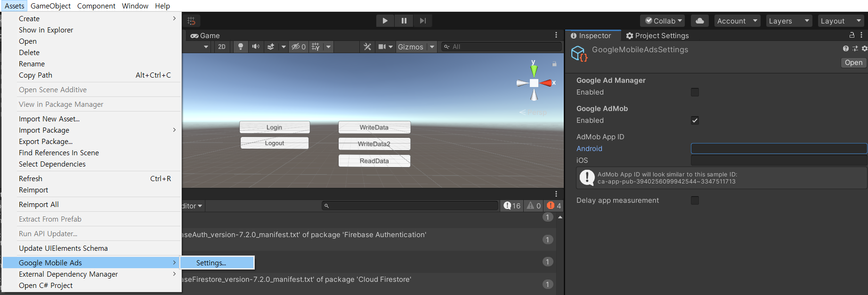This screenshot has width=868, height=295.
Task: Open the Console panel kebab menu
Action: (x=556, y=194)
